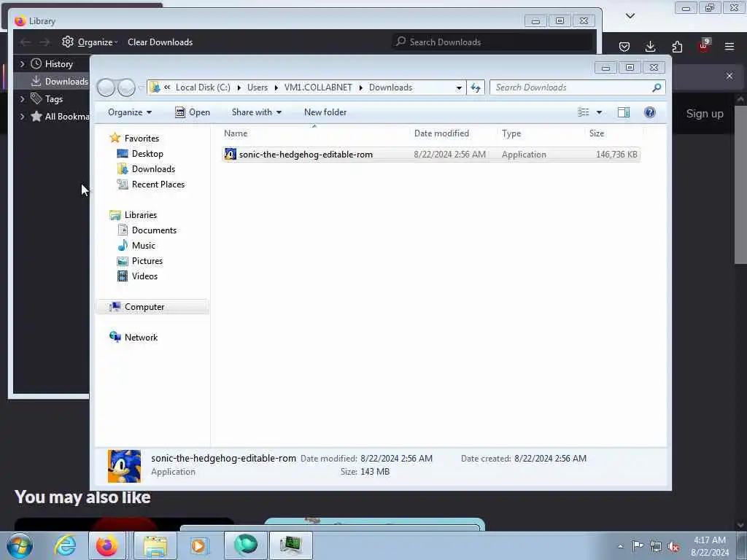Open the Share with dropdown
This screenshot has width=747, height=560.
tap(256, 112)
